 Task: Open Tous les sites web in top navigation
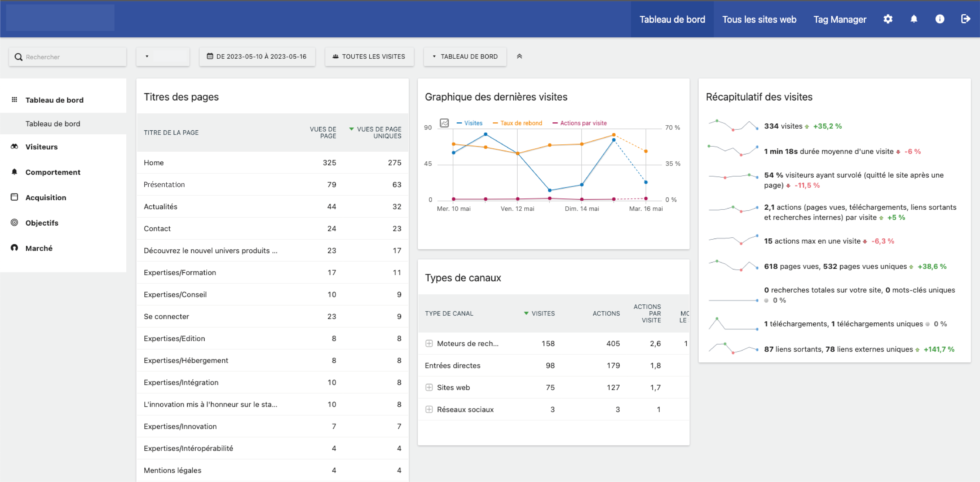point(759,19)
